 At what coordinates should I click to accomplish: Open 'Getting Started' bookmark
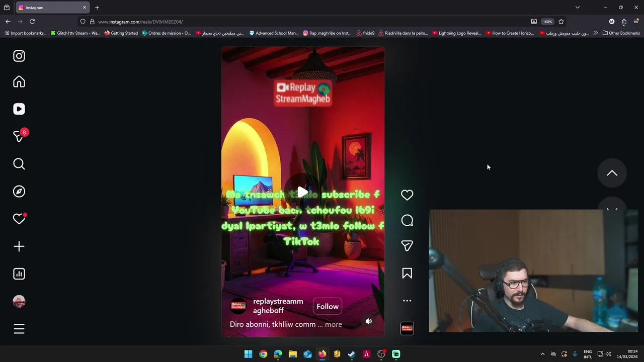pos(121,33)
